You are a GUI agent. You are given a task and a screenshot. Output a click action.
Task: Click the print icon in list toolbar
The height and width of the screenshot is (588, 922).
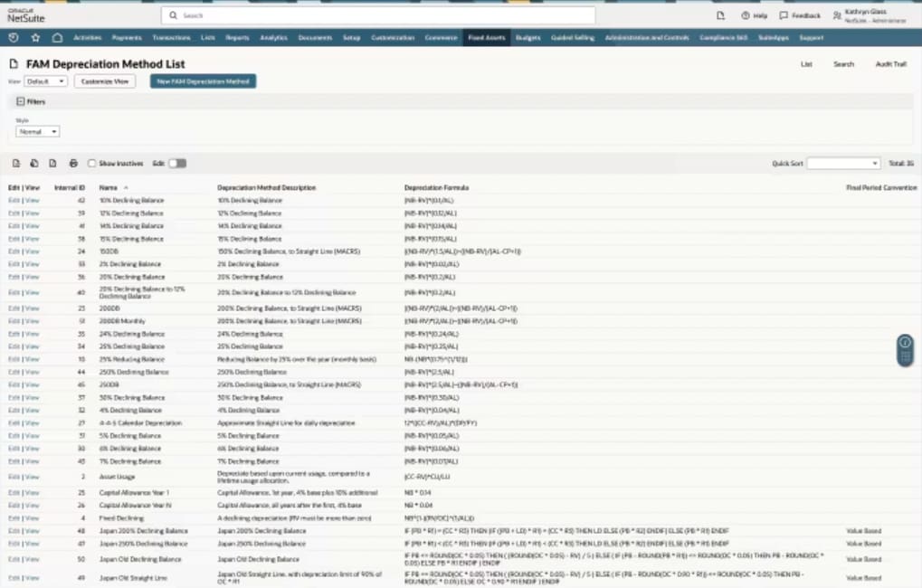pyautogui.click(x=73, y=164)
